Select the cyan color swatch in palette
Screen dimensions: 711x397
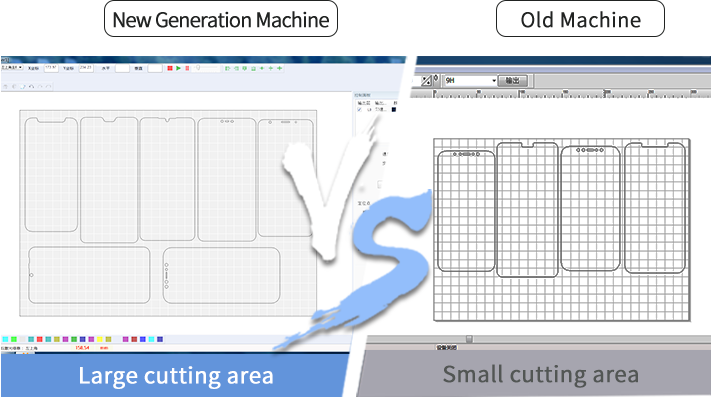click(x=5, y=339)
